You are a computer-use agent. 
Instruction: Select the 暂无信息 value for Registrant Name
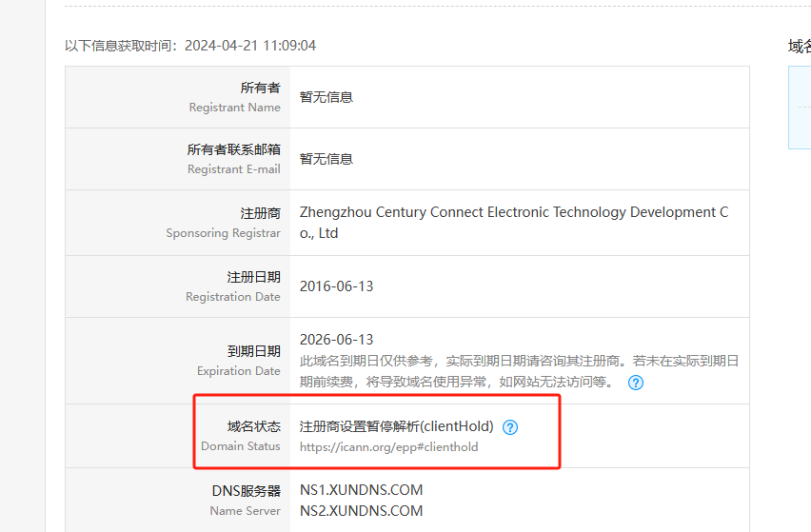pyautogui.click(x=326, y=97)
